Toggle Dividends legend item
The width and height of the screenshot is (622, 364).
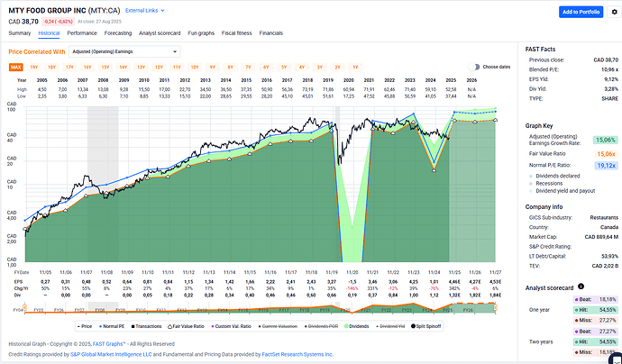click(357, 326)
